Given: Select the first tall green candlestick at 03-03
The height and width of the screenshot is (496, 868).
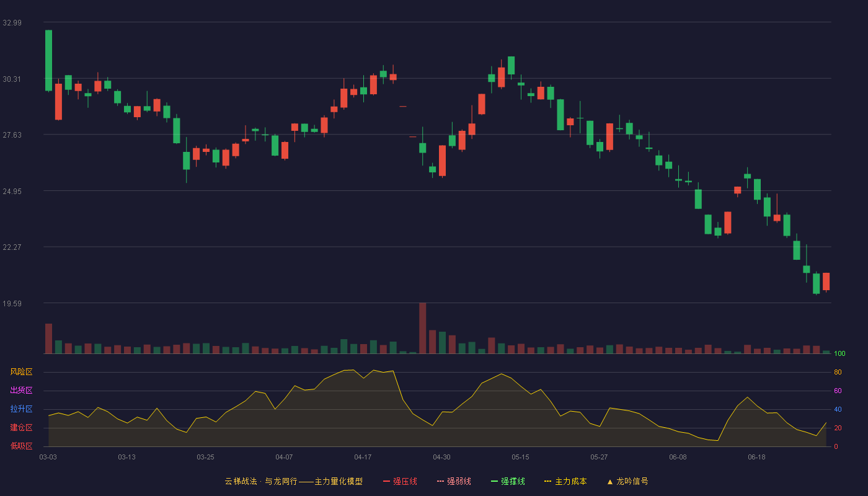Looking at the screenshot, I should (48, 60).
